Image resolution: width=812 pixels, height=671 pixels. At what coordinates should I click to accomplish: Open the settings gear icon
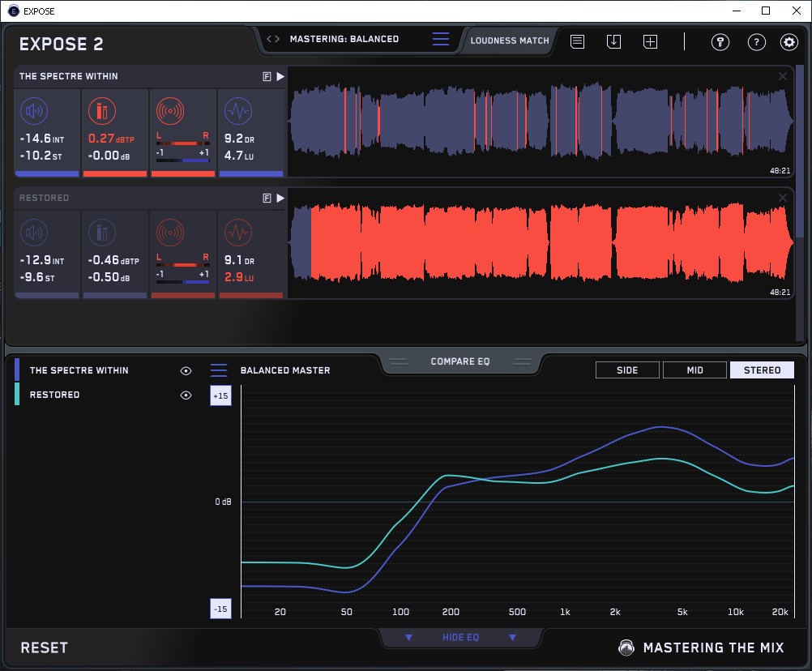[x=789, y=42]
